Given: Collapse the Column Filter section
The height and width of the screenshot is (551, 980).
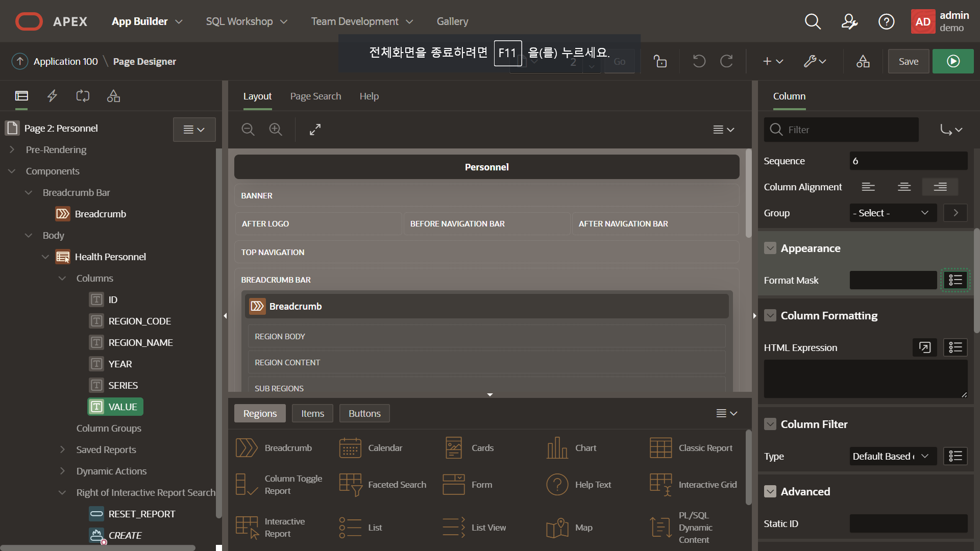Looking at the screenshot, I should tap(770, 424).
